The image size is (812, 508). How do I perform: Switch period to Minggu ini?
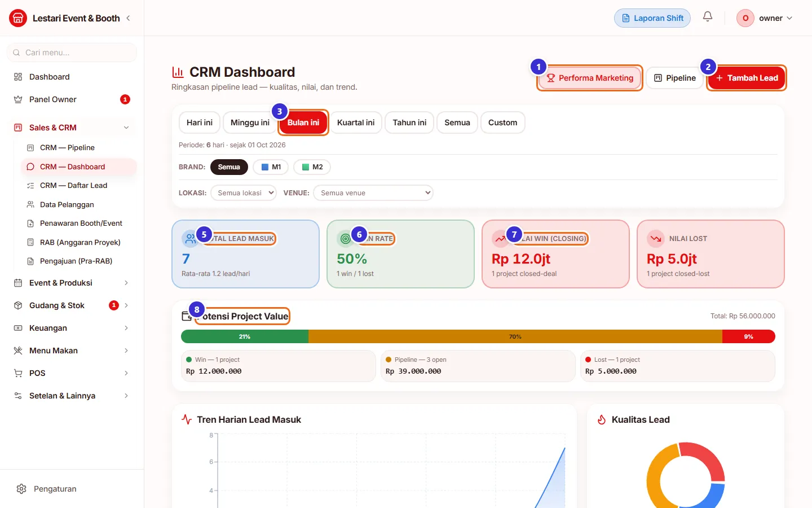250,122
